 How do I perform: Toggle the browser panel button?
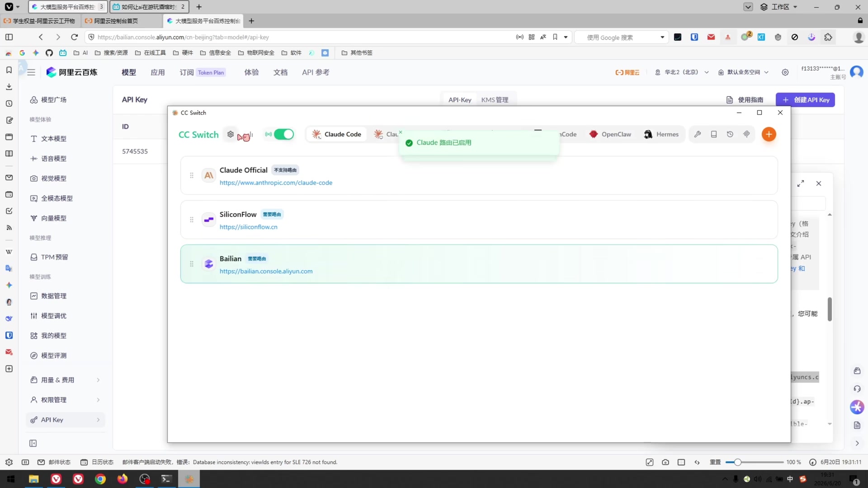click(x=9, y=37)
